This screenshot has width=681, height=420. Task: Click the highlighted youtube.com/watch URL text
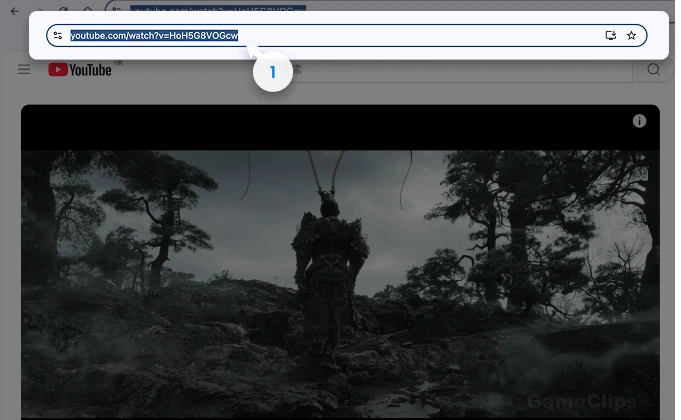pos(153,36)
